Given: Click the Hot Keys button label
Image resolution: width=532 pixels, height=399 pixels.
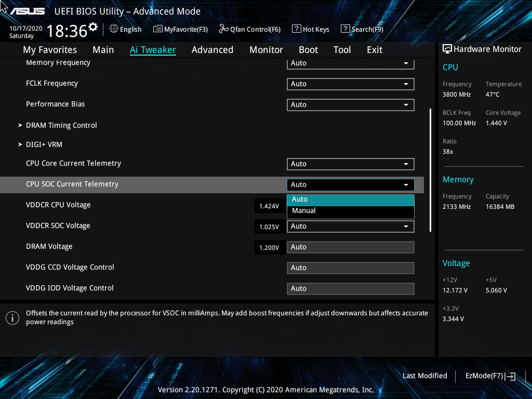Looking at the screenshot, I should click(316, 30).
